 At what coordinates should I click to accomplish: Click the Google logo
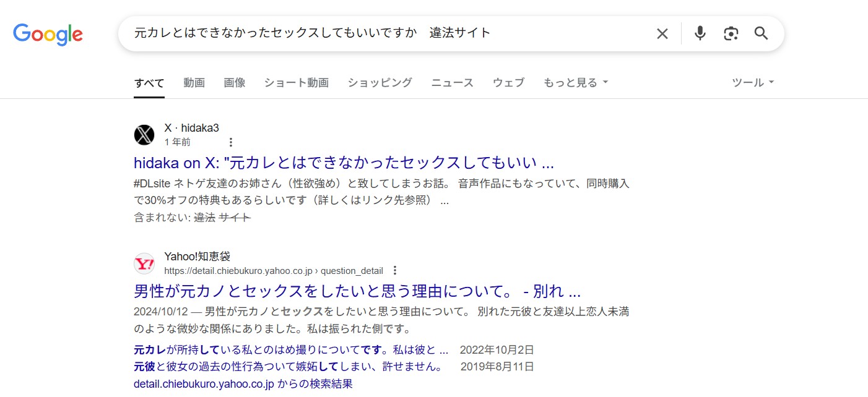[48, 35]
